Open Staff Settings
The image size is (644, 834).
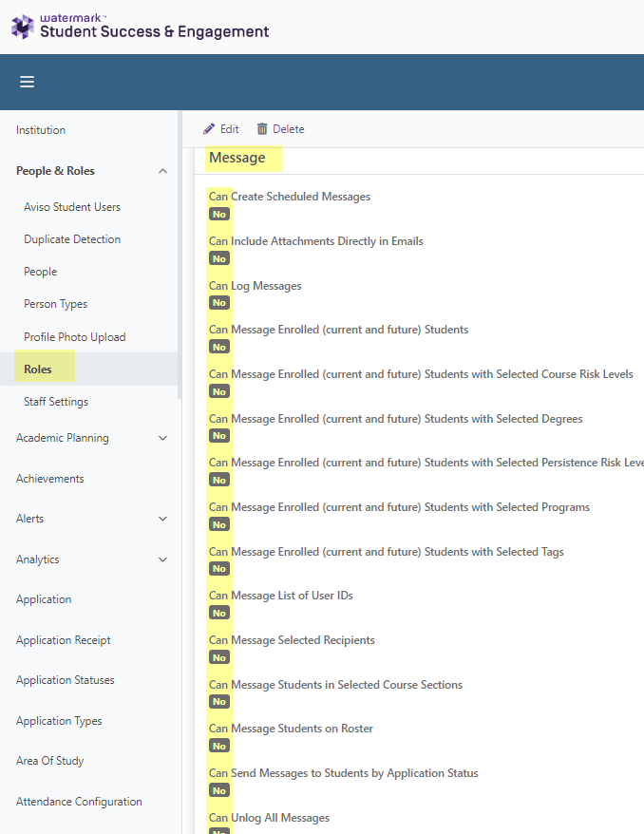tap(56, 402)
